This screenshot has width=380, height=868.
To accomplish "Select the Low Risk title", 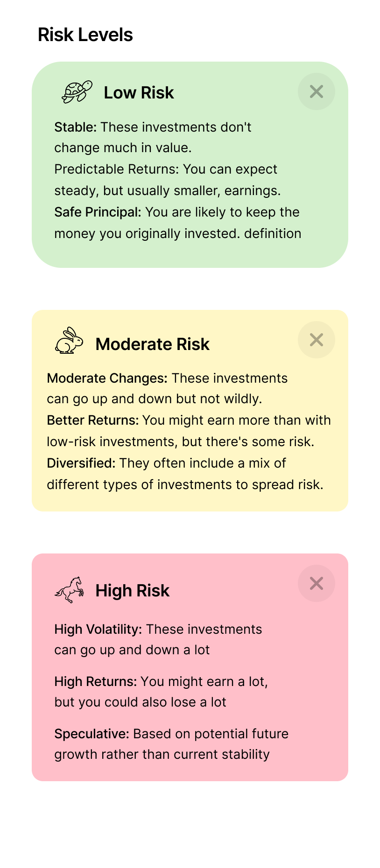I will point(139,93).
